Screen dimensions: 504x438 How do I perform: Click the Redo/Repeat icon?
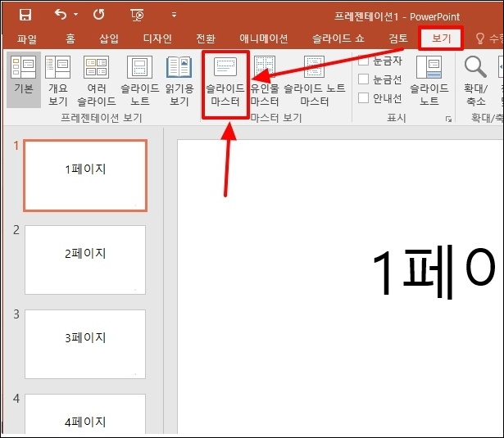click(99, 15)
